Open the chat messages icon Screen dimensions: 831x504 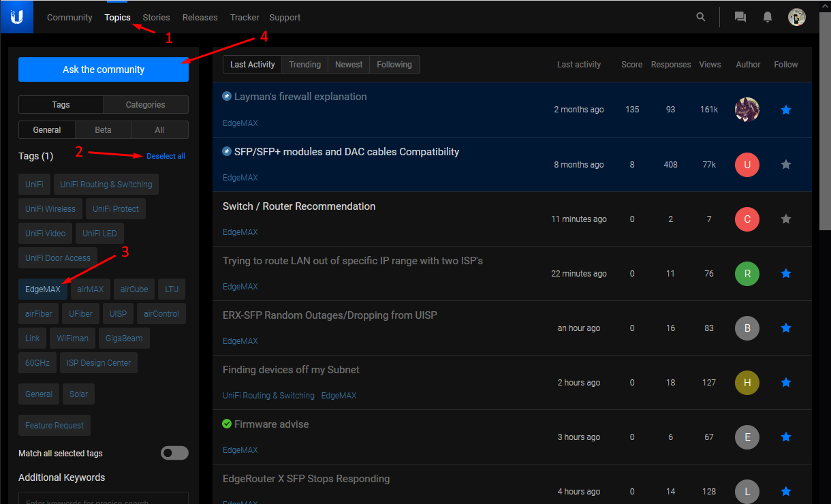tap(740, 17)
